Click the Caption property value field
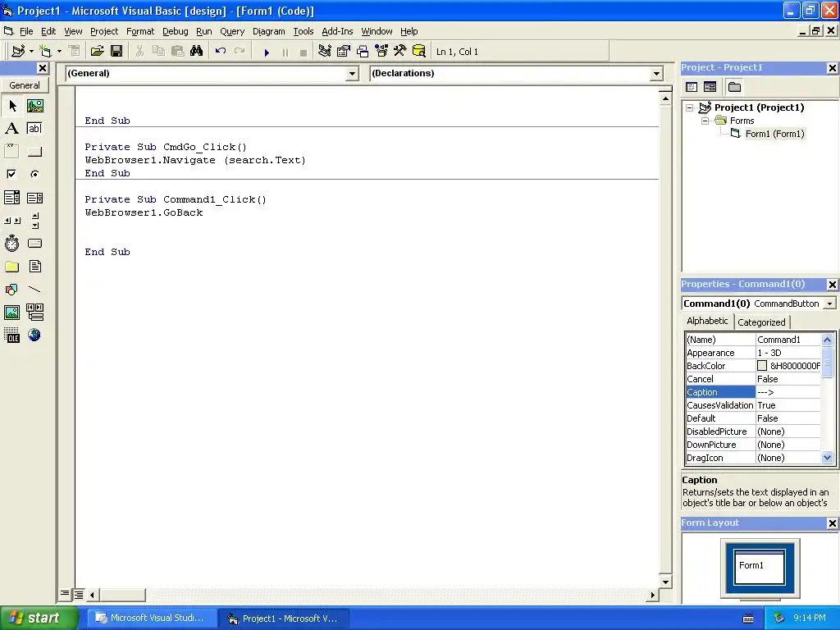Image resolution: width=840 pixels, height=630 pixels. pos(787,392)
